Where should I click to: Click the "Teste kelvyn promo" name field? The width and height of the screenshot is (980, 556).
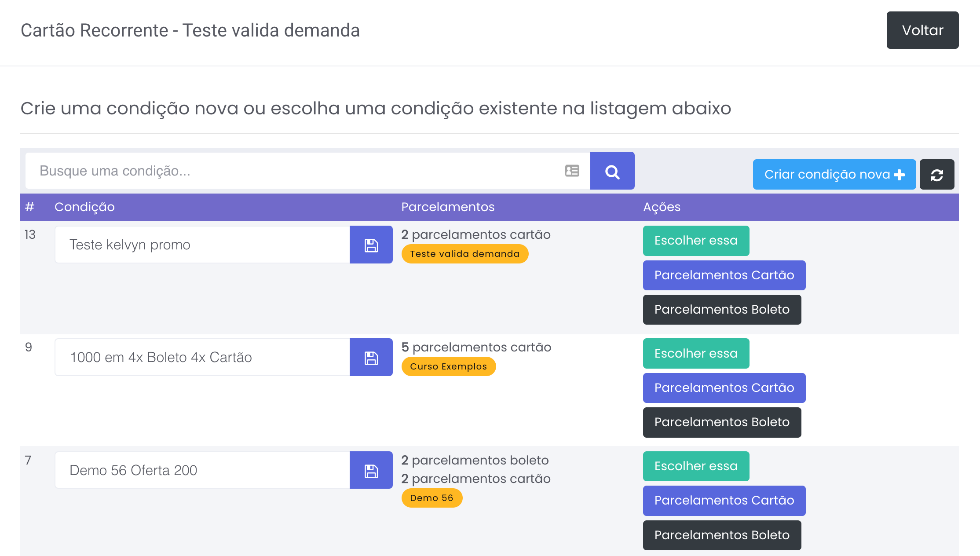click(202, 245)
